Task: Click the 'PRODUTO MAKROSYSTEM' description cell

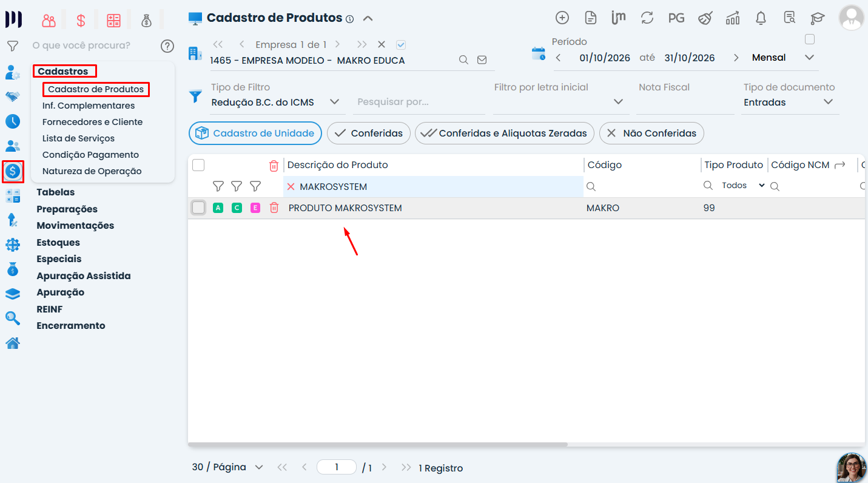Action: 345,208
